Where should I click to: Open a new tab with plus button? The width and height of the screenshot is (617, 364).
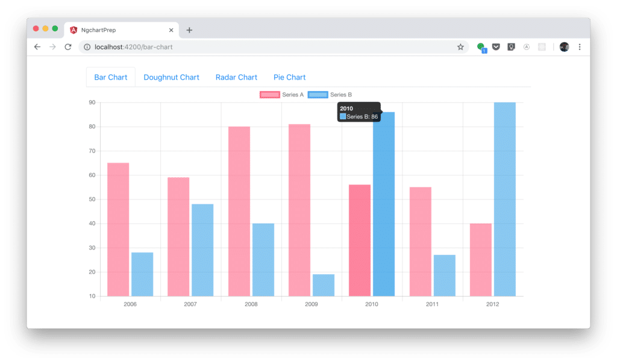point(189,30)
